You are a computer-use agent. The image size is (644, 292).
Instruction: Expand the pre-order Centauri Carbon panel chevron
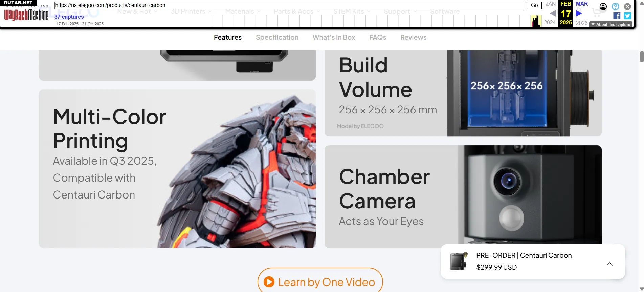[x=610, y=264]
